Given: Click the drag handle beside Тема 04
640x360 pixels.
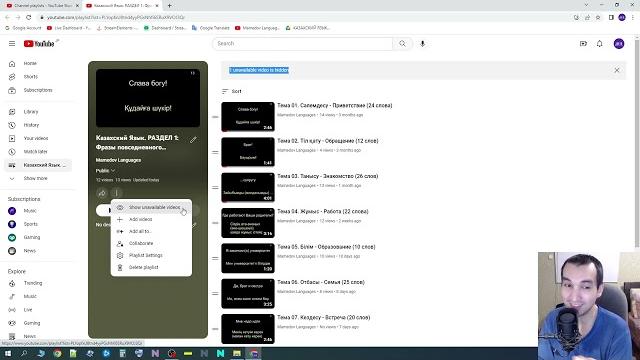Looking at the screenshot, I should 215,223.
